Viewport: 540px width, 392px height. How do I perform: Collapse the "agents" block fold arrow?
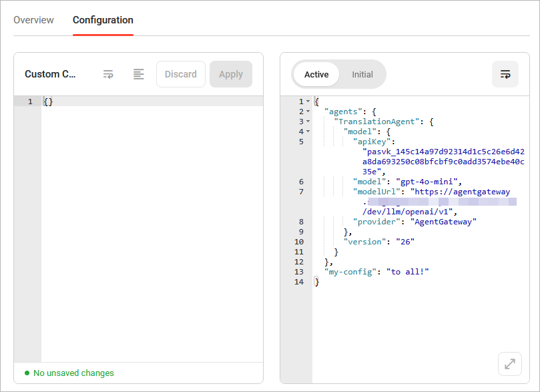[308, 112]
